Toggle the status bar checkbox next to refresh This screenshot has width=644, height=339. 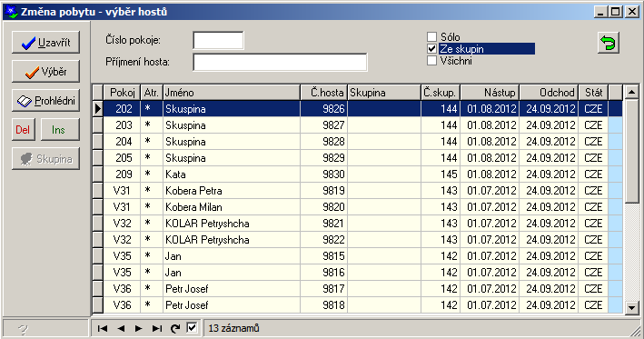pos(192,328)
